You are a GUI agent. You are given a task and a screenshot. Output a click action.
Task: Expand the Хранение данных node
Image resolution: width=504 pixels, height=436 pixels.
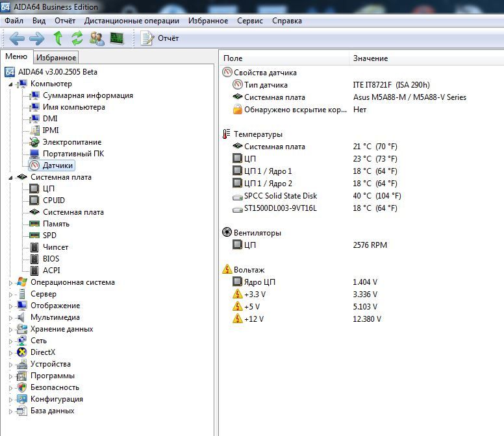pos(10,330)
